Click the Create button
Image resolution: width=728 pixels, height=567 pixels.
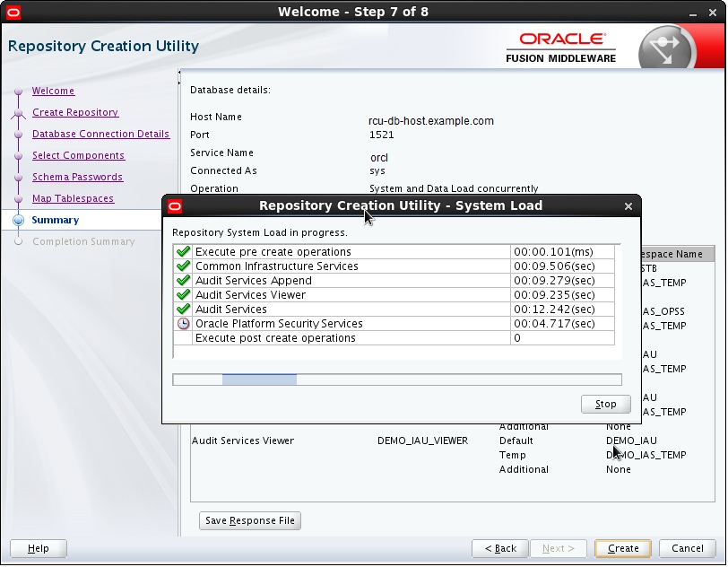pos(623,548)
